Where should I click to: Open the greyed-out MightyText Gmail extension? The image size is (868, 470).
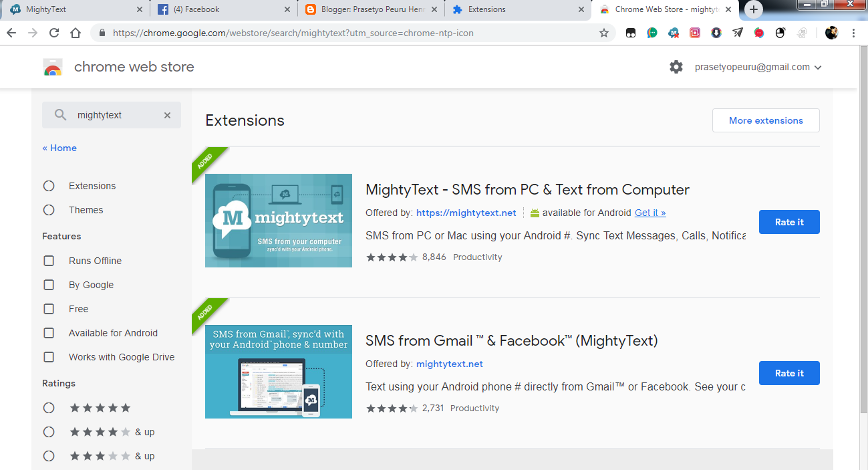pos(802,33)
